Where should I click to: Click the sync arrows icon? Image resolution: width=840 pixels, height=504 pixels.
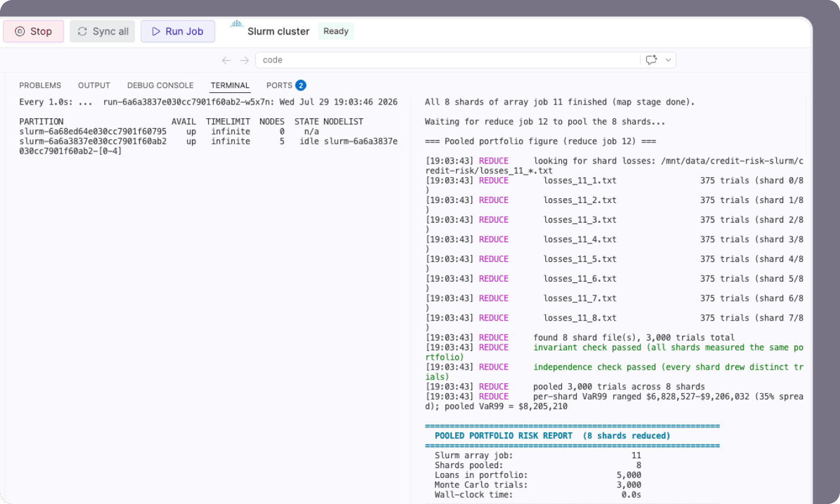82,32
